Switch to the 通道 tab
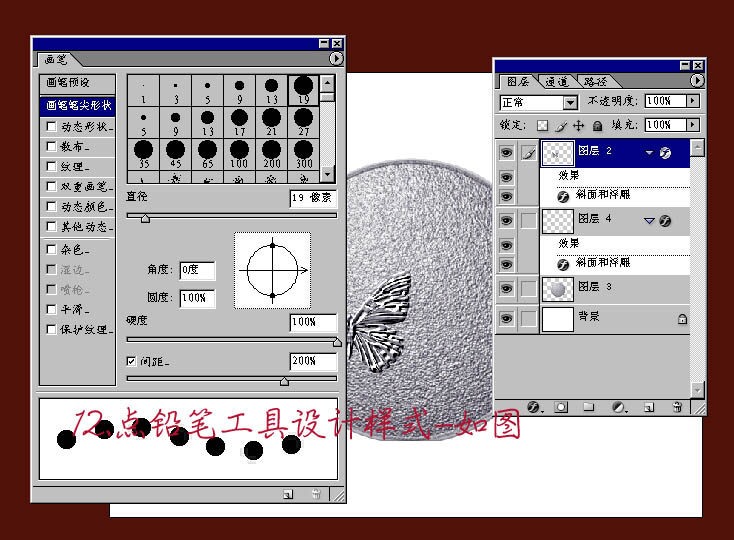This screenshot has width=734, height=540. pyautogui.click(x=557, y=82)
